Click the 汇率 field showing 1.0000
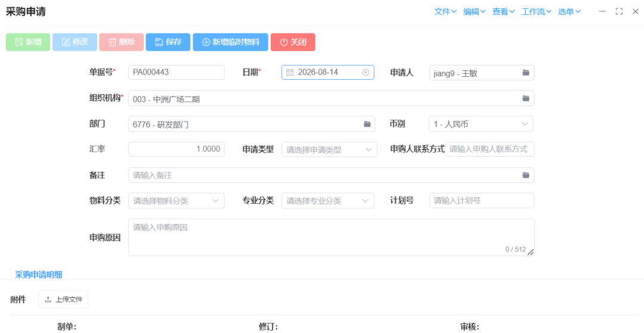644x333 pixels. [x=176, y=150]
